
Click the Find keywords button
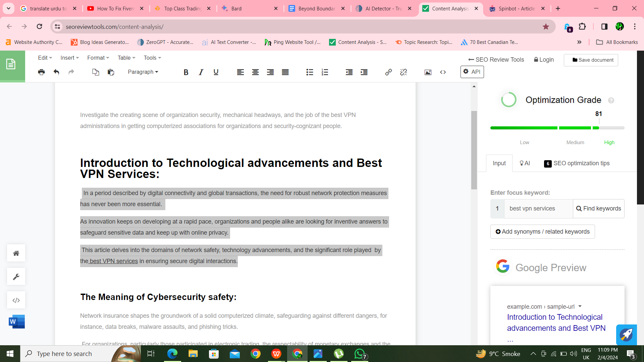tap(599, 208)
